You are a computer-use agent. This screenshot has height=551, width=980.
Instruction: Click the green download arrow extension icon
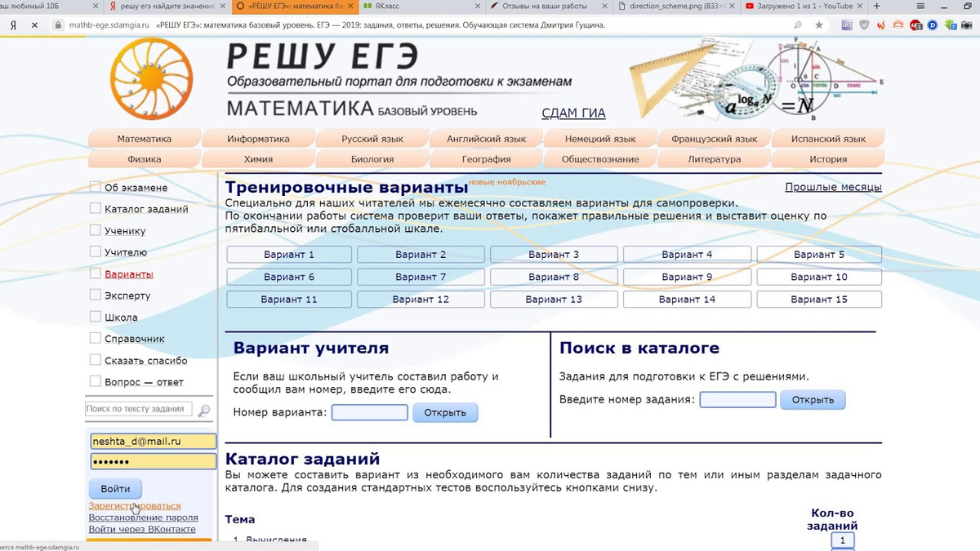[950, 25]
